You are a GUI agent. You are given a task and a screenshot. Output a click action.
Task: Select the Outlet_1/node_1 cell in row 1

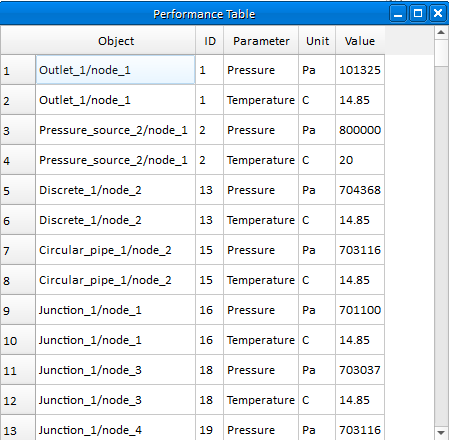(x=115, y=70)
